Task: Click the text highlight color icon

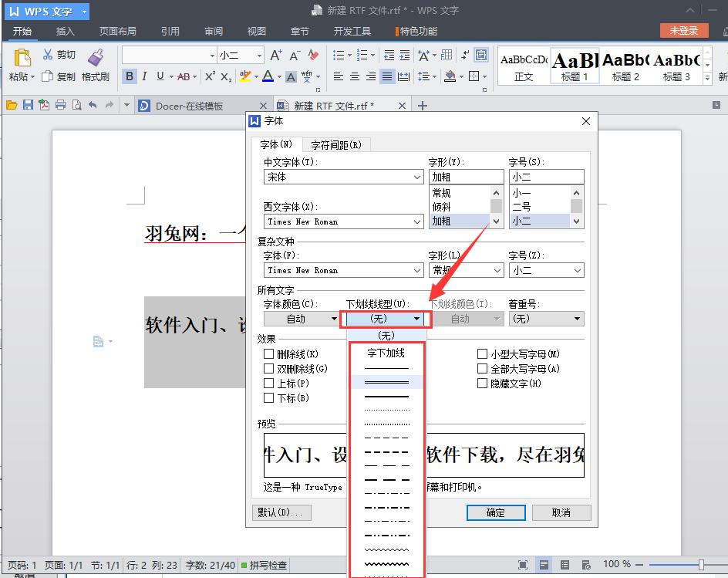Action: point(244,76)
